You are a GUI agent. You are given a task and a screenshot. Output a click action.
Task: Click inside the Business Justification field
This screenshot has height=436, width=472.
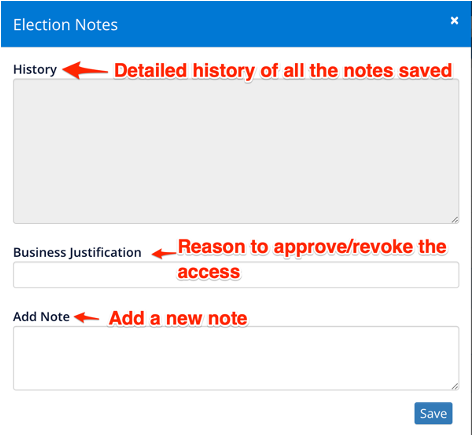236,275
